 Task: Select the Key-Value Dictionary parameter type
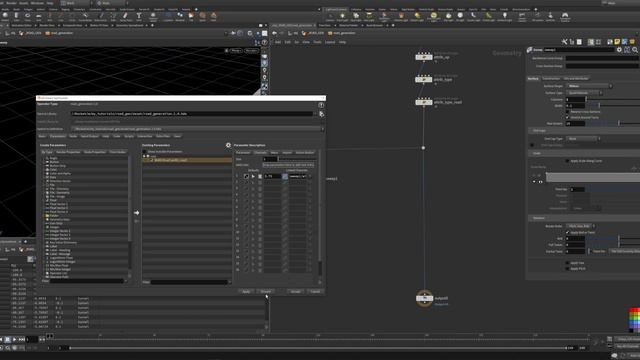63,242
